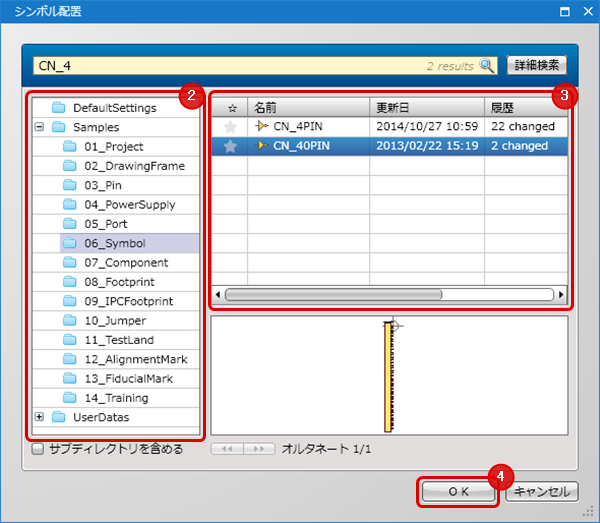This screenshot has height=523, width=600.
Task: Close the シンボル配置 dialog
Action: tap(588, 11)
